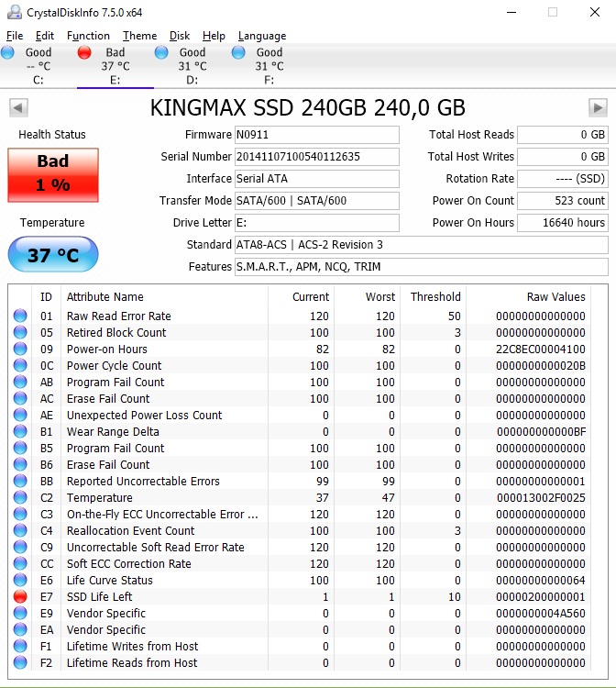Viewport: 616px width, 688px height.
Task: Click blue status icon for Power Cycle Count
Action: 20,365
